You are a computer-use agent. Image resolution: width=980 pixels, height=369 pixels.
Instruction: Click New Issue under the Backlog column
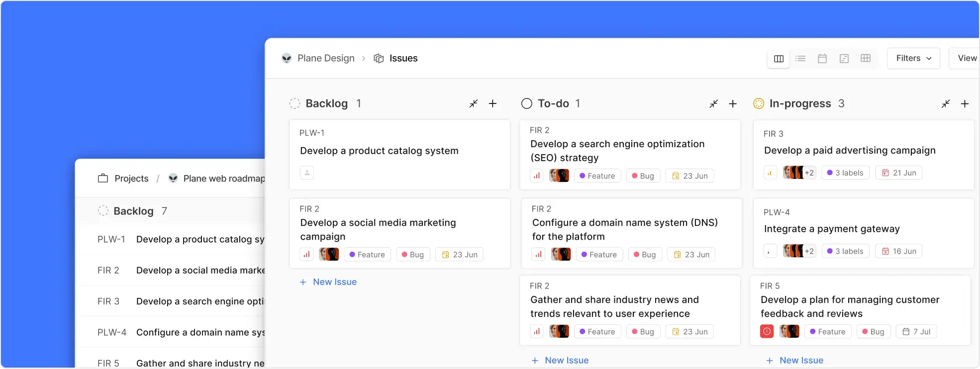click(334, 282)
